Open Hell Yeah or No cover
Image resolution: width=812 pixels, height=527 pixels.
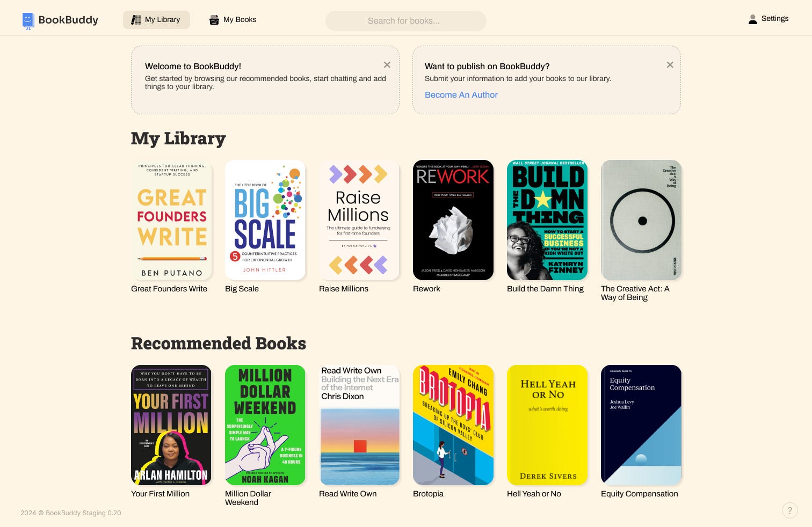547,425
